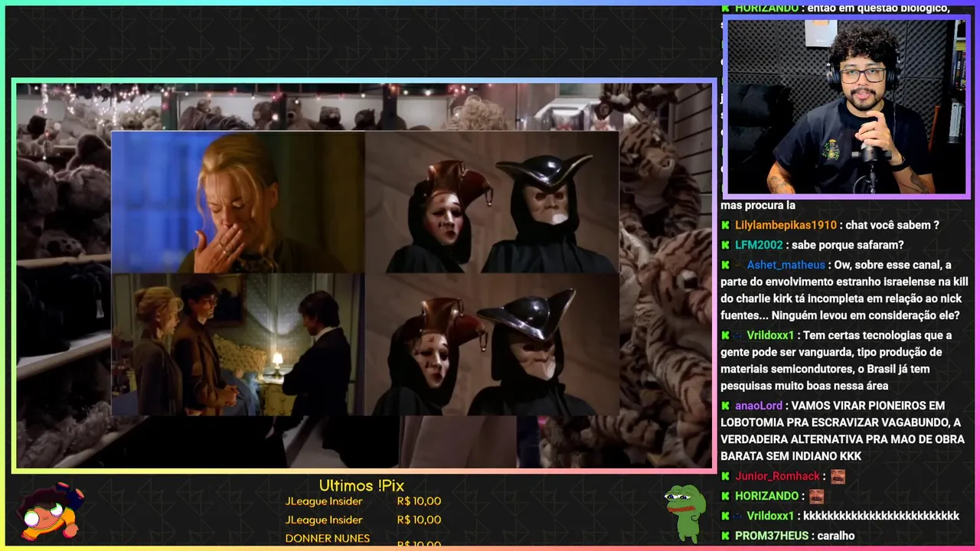Click the emote posted by Junior_Romhack
Screen dimensions: 980x551
[838, 476]
